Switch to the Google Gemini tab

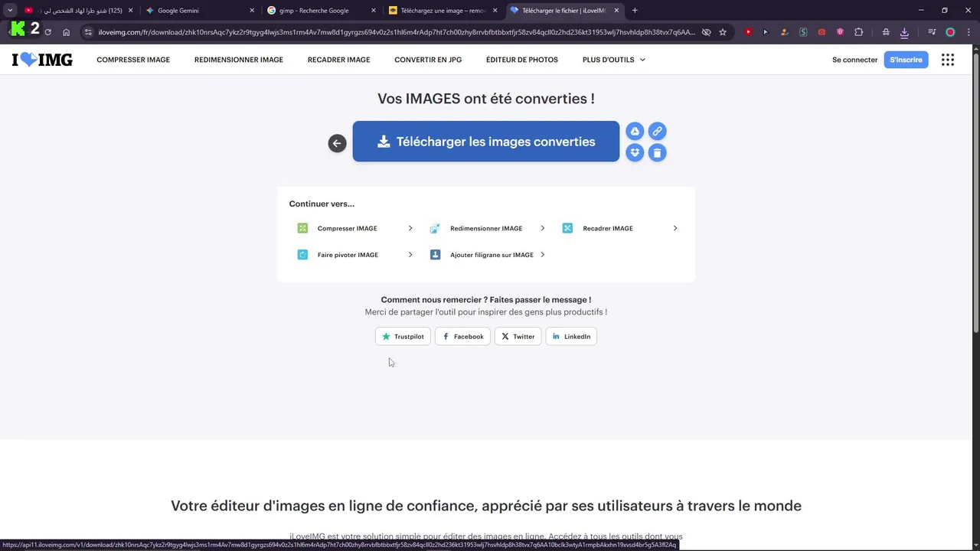(201, 11)
